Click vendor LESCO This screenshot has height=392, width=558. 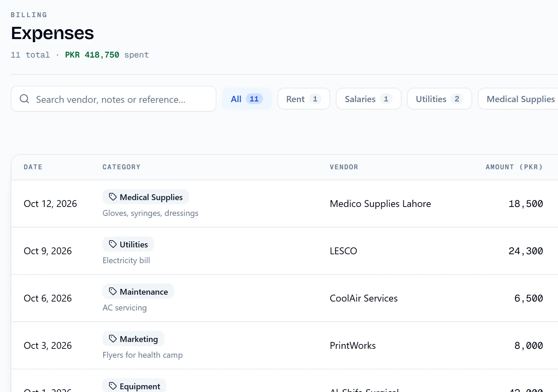tap(343, 251)
